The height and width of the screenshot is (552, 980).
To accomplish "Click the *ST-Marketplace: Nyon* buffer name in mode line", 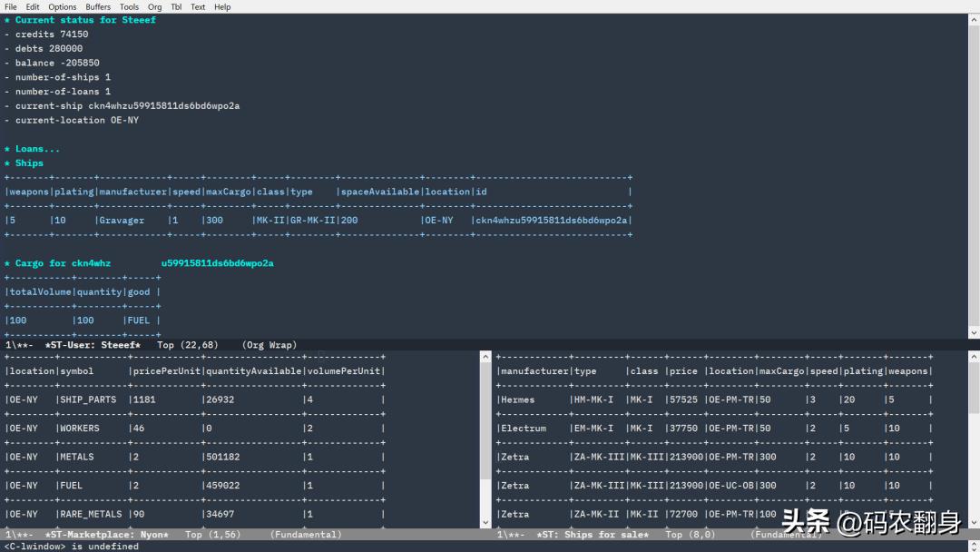I will pos(106,535).
